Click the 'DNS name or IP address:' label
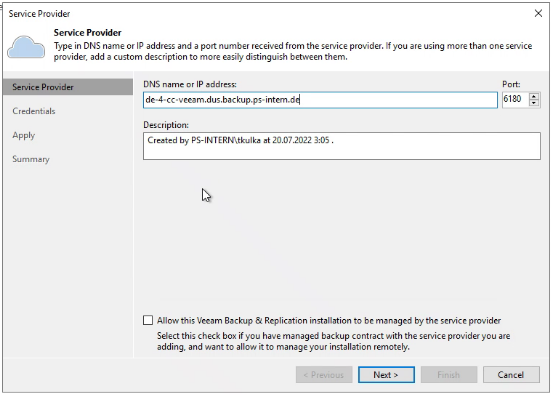551x395 pixels. 190,84
